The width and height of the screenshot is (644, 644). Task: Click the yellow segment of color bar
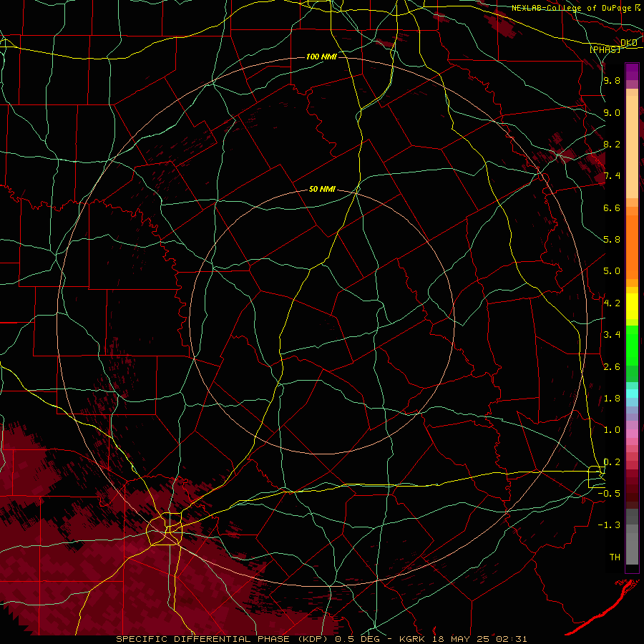coord(632,306)
